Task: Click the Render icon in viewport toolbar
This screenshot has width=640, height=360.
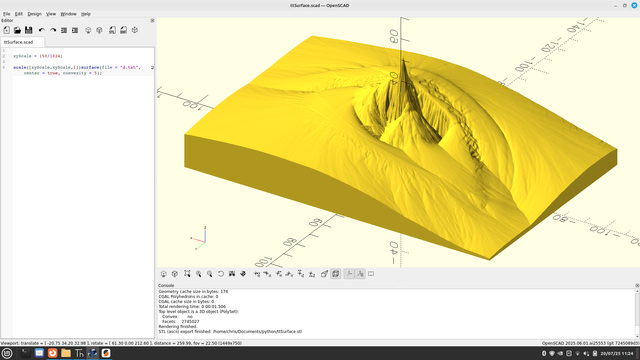Action: pos(175,274)
